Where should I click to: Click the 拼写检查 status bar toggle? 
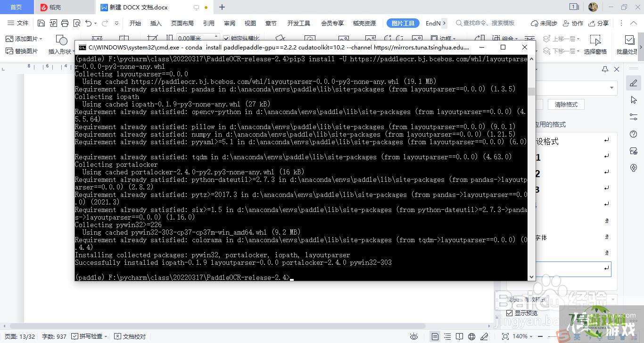[87, 336]
